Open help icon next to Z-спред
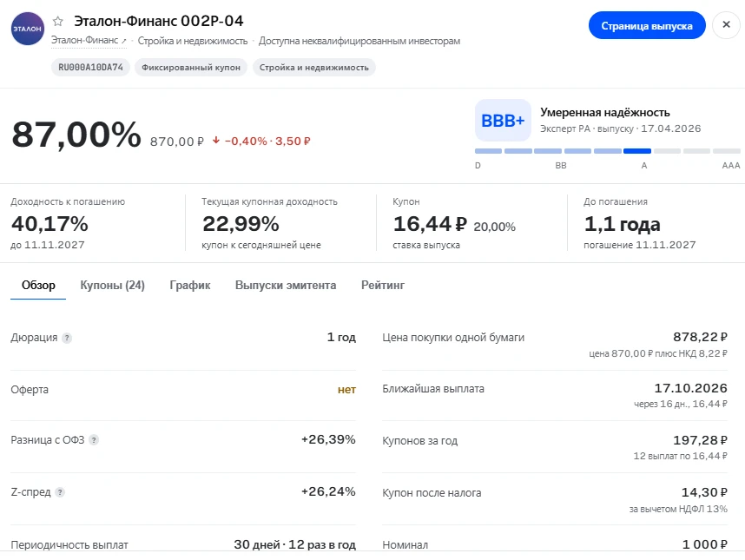The height and width of the screenshot is (560, 745). [x=60, y=492]
